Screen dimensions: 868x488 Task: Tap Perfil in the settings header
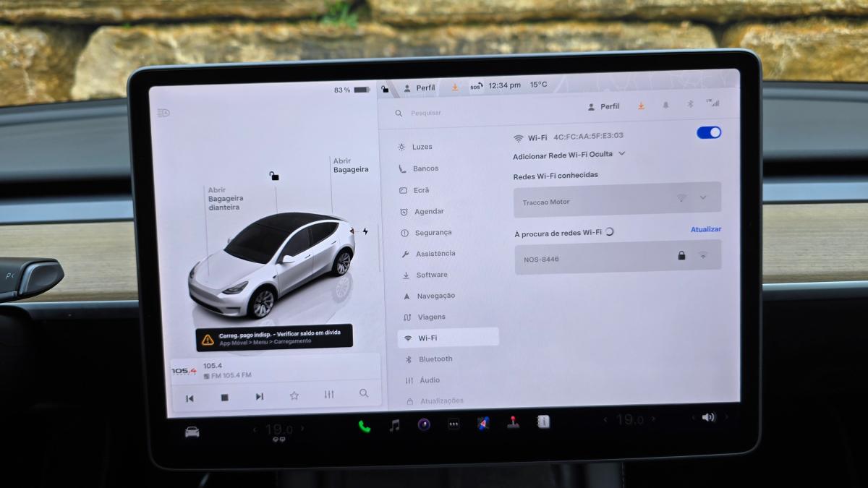click(x=604, y=106)
